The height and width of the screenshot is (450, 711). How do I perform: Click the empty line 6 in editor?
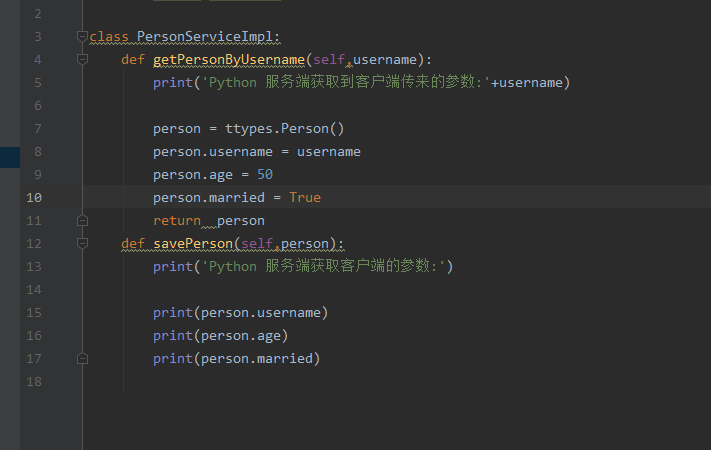(300, 105)
